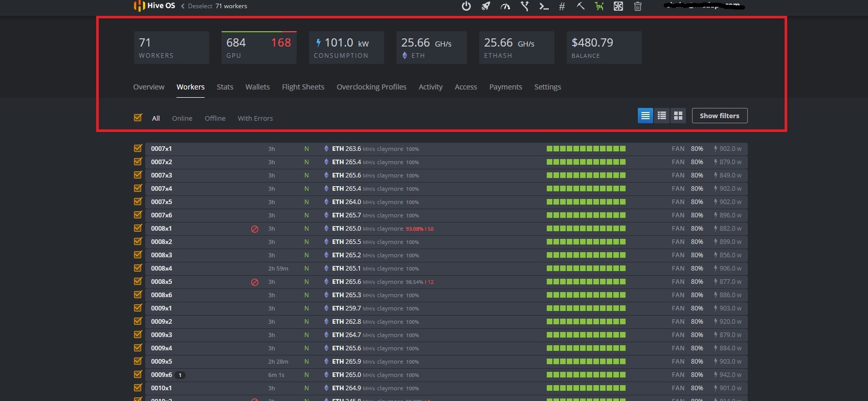
Task: Open the Wallets tab
Action: point(257,87)
